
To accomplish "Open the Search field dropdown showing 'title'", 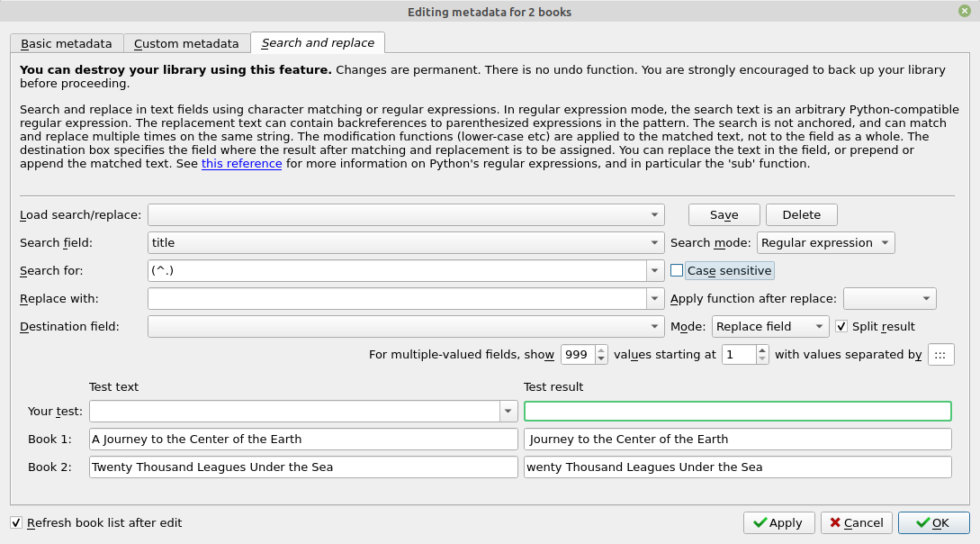I will (654, 242).
